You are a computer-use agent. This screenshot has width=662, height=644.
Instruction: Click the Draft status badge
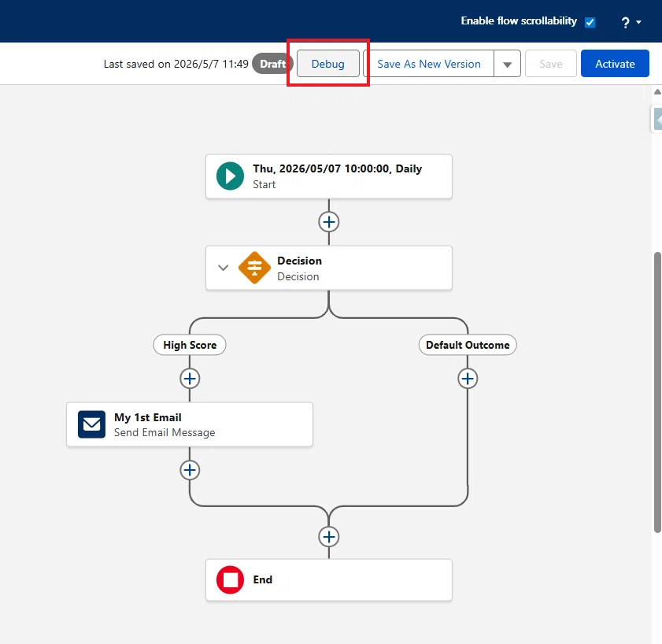pos(272,64)
